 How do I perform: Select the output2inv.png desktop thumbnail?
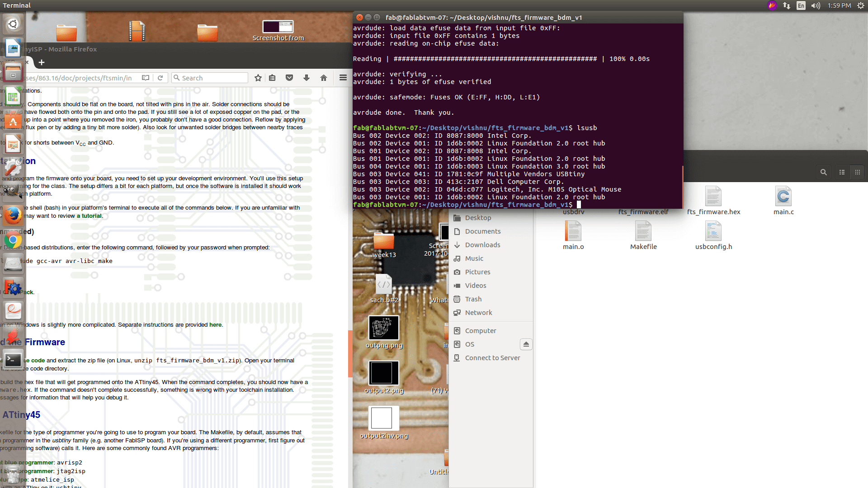[384, 422]
